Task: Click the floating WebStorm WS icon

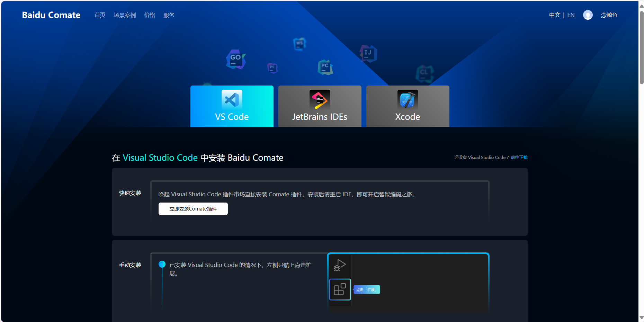Action: 299,44
